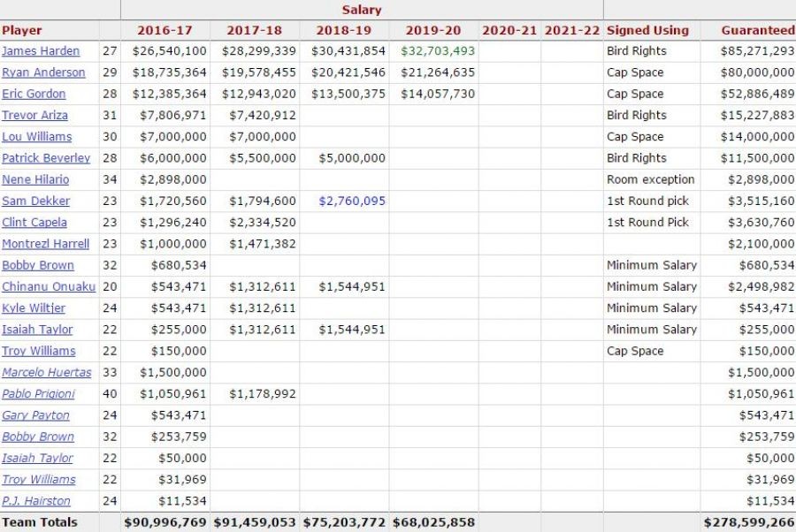Screen dimensions: 796x532
Task: Select Gordon's $13,500,375 2018-19 salary
Action: pos(348,94)
